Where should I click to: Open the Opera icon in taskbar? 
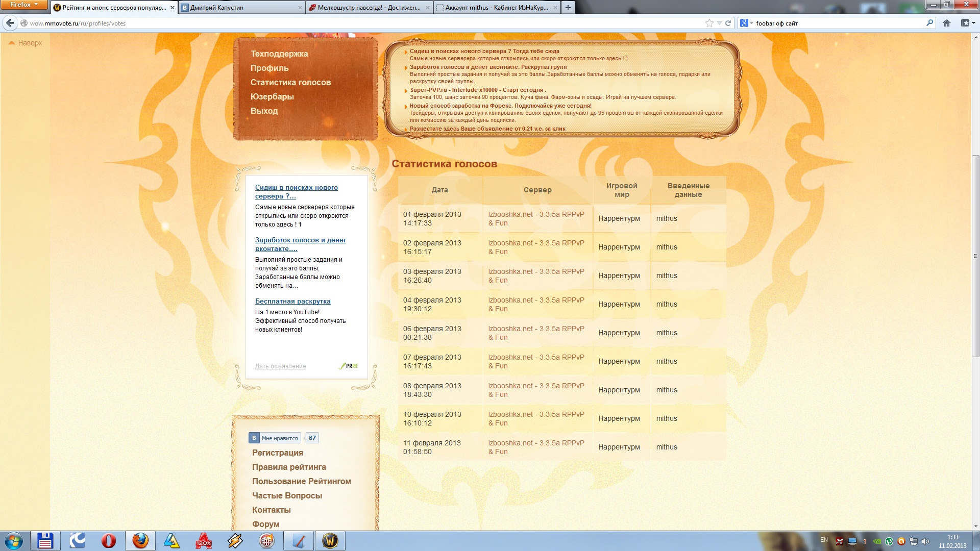click(x=108, y=541)
